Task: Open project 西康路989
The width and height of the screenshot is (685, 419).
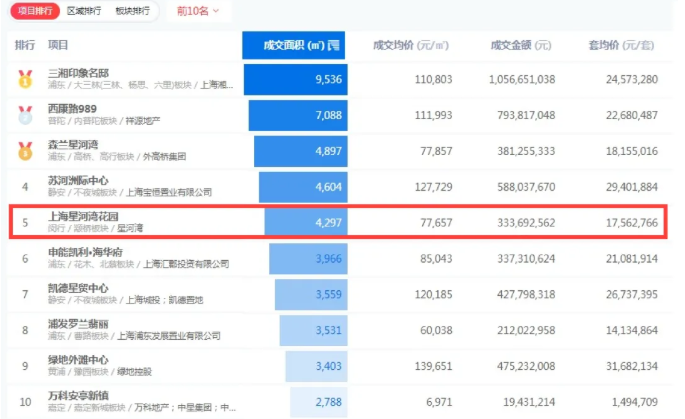Action: point(72,109)
